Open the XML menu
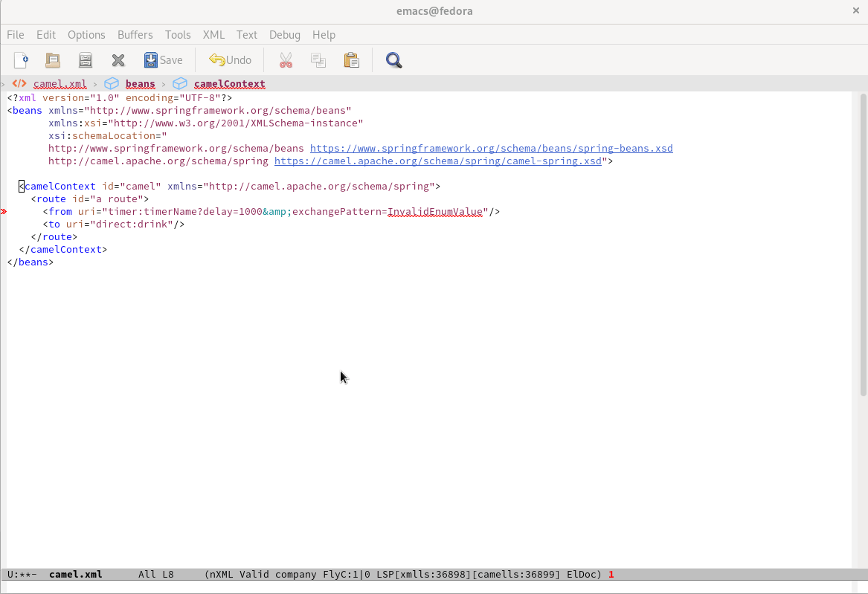Screen dimensions: 868x594 [x=213, y=35]
